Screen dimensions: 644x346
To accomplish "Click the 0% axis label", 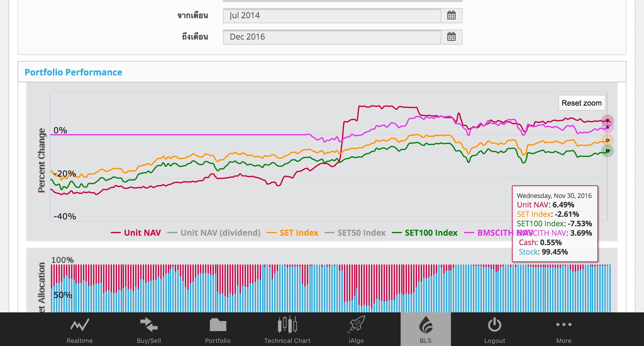I will (x=60, y=130).
